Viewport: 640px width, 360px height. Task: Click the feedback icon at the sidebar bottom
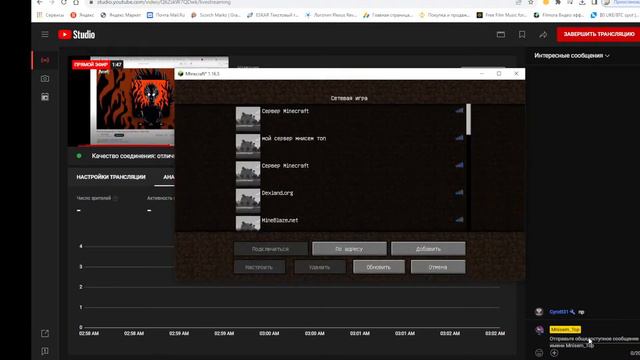(45, 351)
